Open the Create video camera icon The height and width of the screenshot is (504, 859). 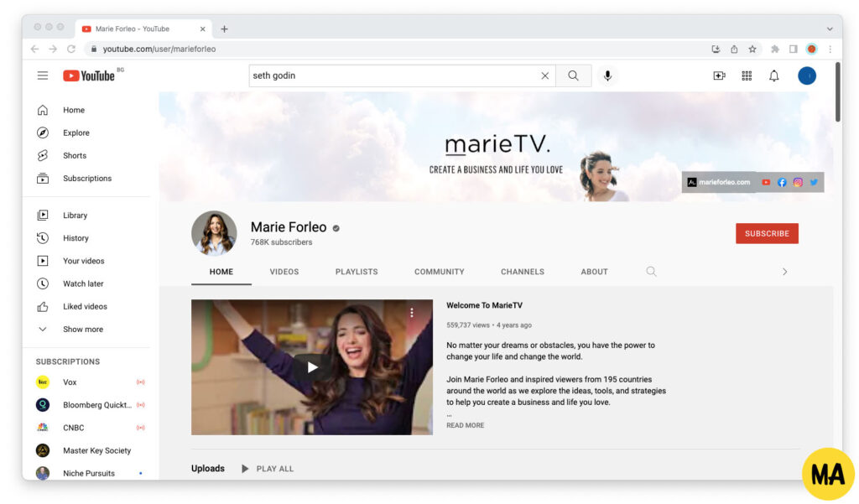pos(719,75)
